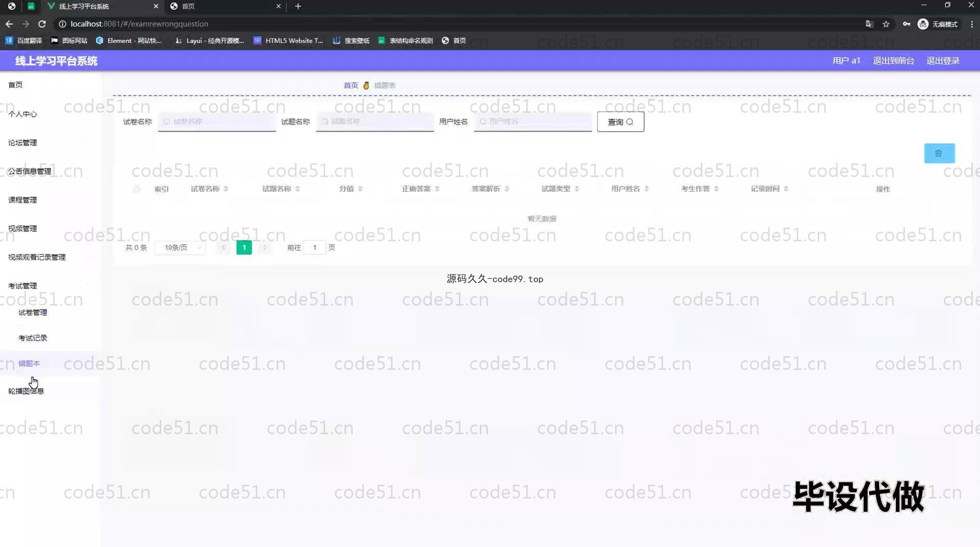Open the password key icon
Image resolution: width=980 pixels, height=547 pixels.
(x=906, y=24)
